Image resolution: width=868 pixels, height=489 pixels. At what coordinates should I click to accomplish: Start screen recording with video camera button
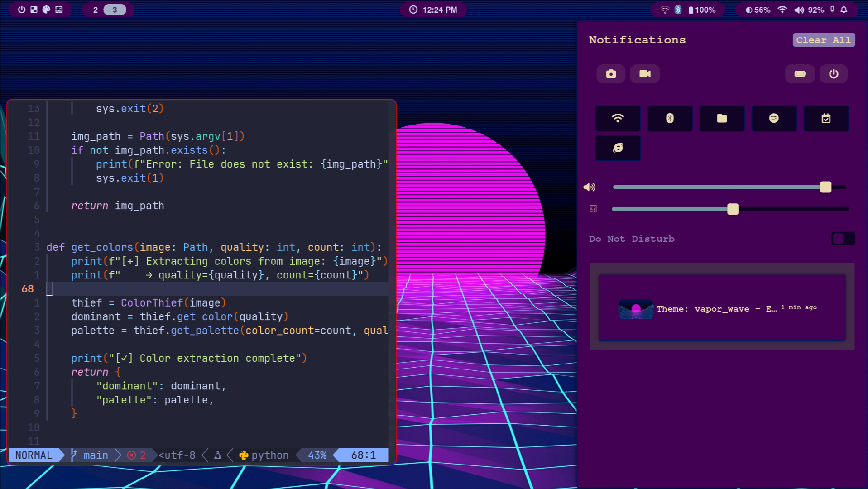[645, 74]
